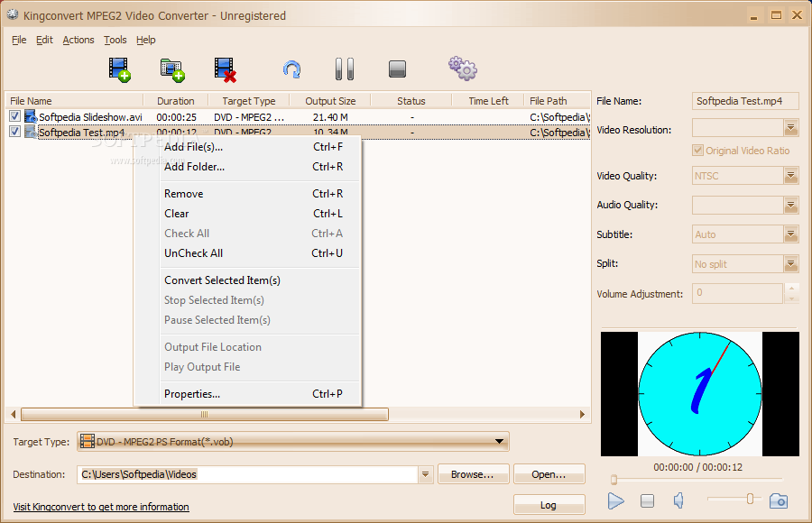This screenshot has height=523, width=812.
Task: Uncheck the Softpedia Slideshow.avi checkbox
Action: pyautogui.click(x=14, y=116)
